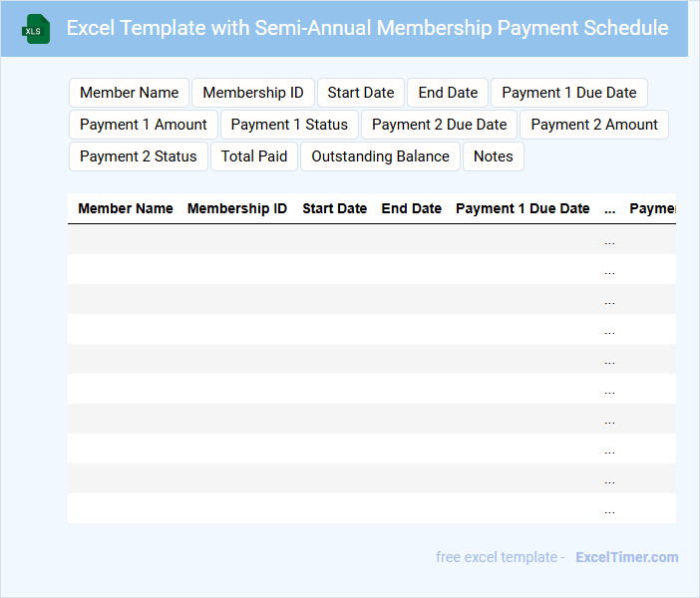Click the page title heading text
Screen dimensions: 700x598
coord(367,28)
